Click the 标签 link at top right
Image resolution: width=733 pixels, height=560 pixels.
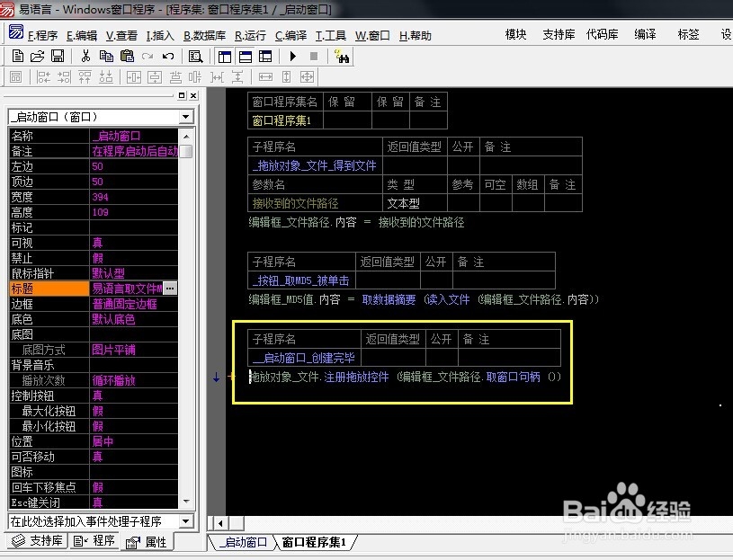point(688,34)
